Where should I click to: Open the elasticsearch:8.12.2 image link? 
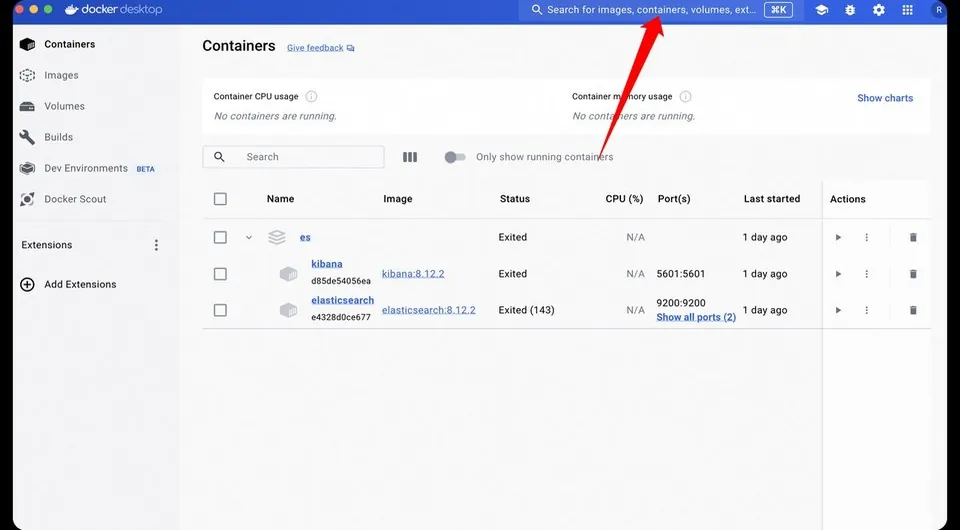pyautogui.click(x=429, y=310)
